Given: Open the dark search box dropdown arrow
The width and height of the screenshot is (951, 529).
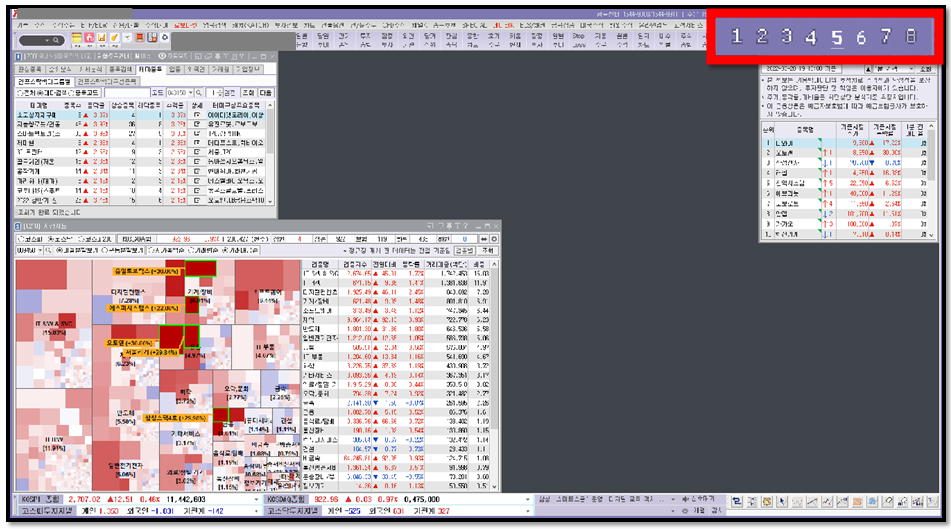Looking at the screenshot, I should [x=47, y=41].
